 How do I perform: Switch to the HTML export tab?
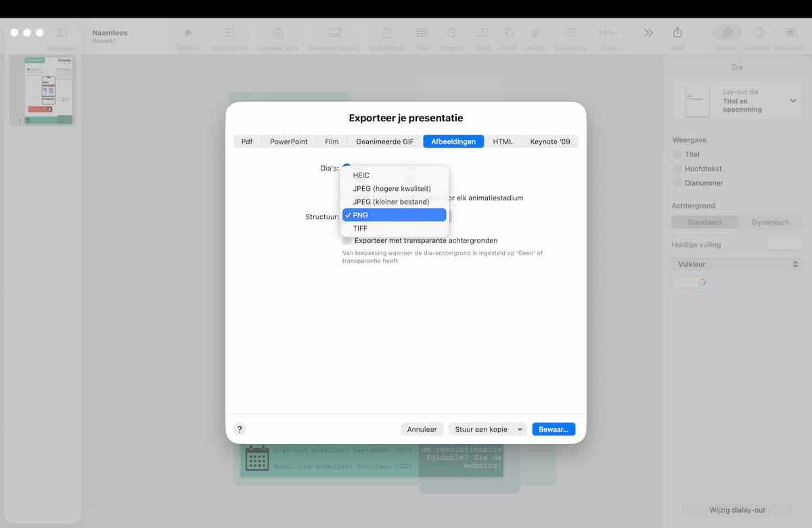tap(503, 141)
